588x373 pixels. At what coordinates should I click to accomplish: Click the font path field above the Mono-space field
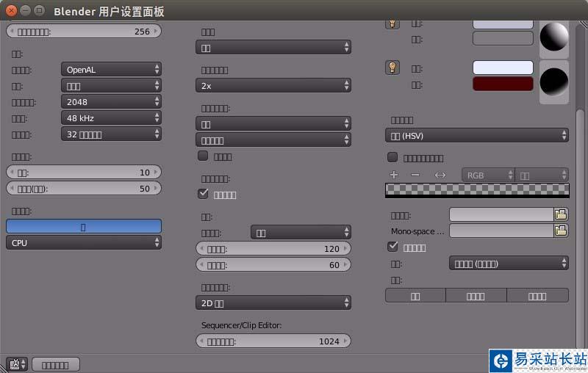tap(502, 214)
